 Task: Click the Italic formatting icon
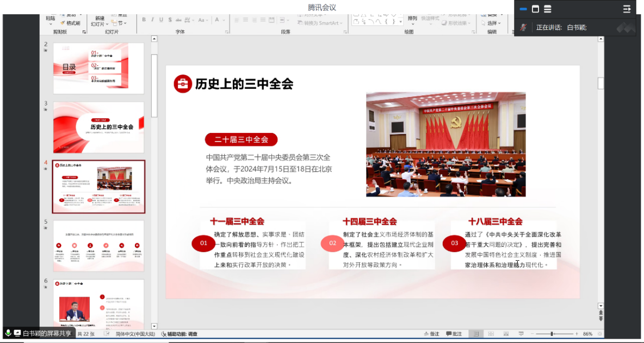(x=152, y=20)
